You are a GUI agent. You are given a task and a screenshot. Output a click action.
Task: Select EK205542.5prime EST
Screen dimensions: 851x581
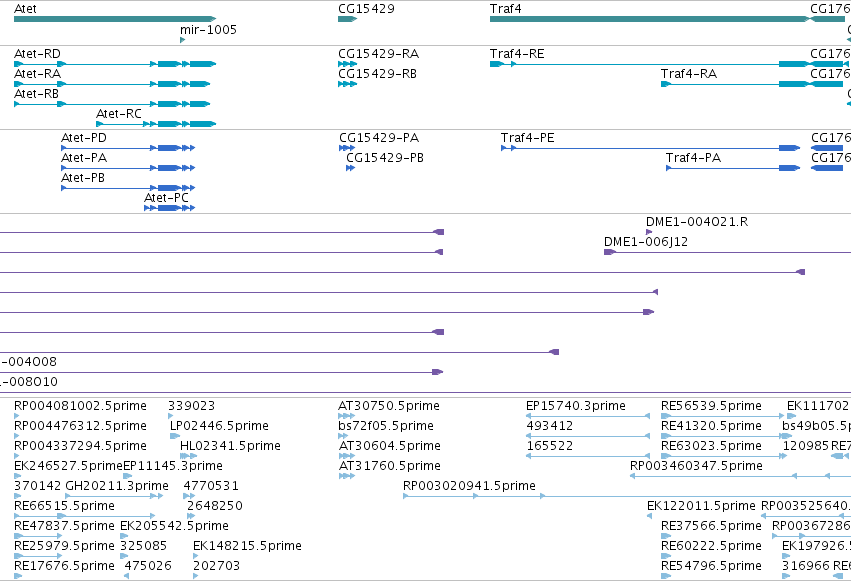pos(124,536)
